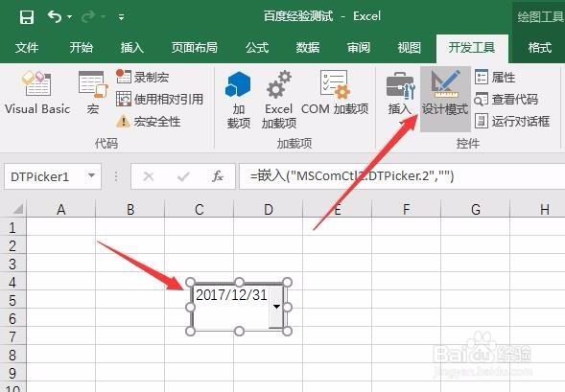Click the bottom-right DTPicker resize handle
565x392 pixels.
[x=287, y=332]
